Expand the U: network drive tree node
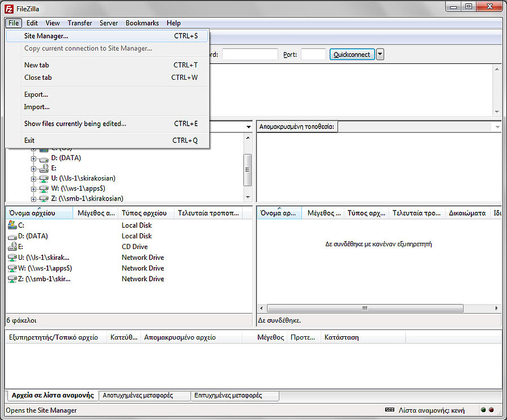507x420 pixels. (x=33, y=178)
